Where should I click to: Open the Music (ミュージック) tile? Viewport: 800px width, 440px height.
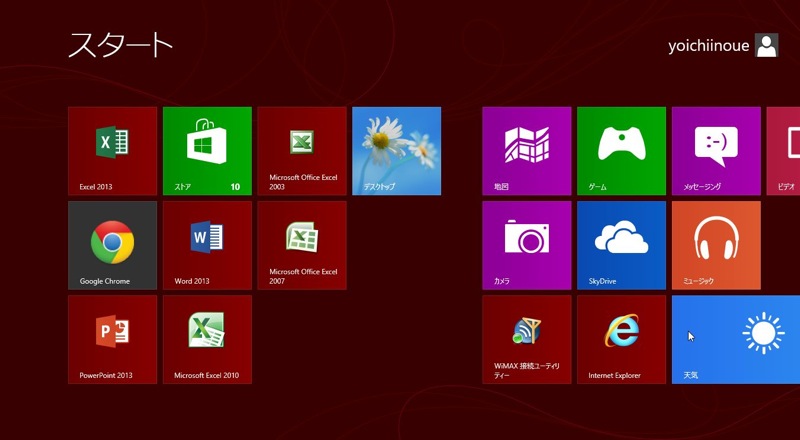[x=716, y=245]
